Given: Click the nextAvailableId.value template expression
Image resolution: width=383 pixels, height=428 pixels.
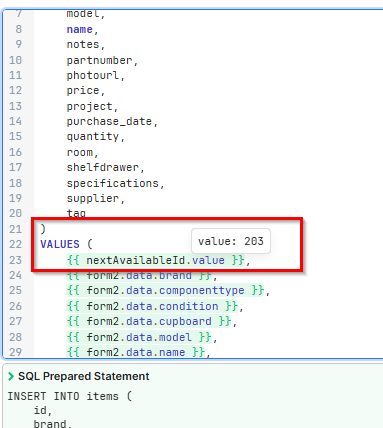Looking at the screenshot, I should tap(155, 260).
